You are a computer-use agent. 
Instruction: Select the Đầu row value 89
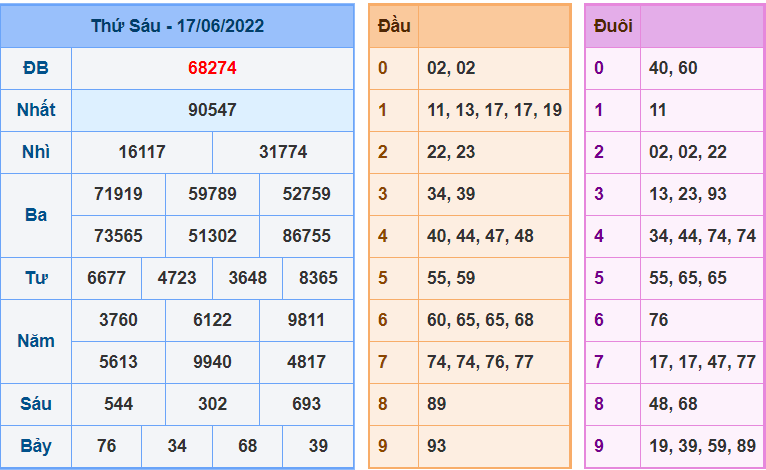pyautogui.click(x=437, y=404)
